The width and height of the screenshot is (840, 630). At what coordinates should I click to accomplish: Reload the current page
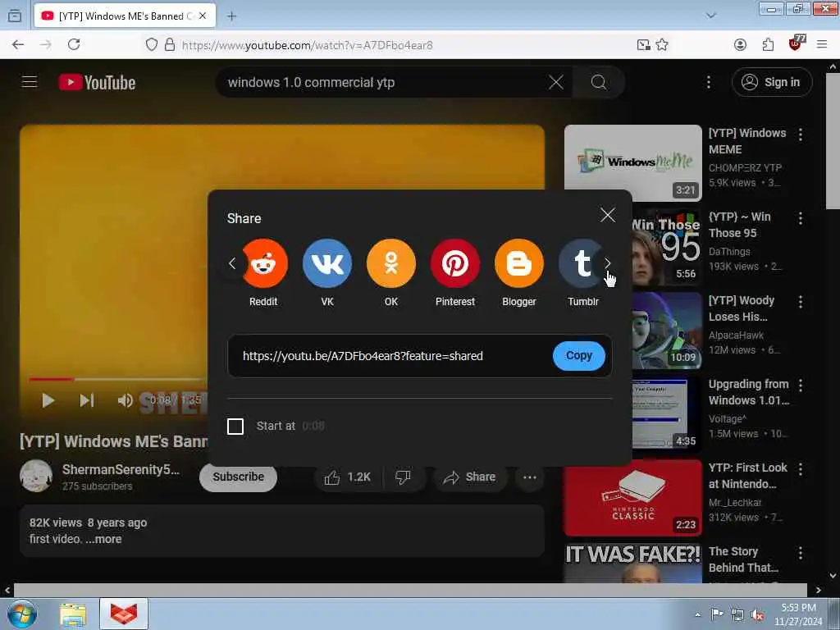pyautogui.click(x=74, y=45)
